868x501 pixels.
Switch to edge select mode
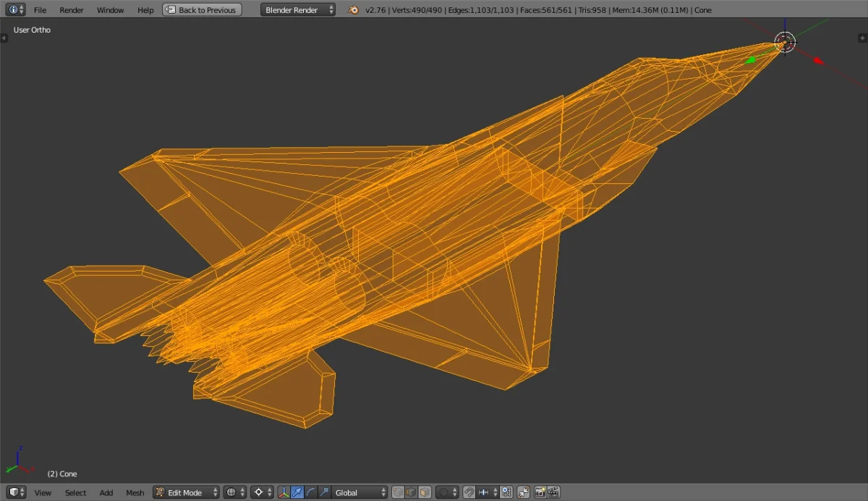(411, 492)
